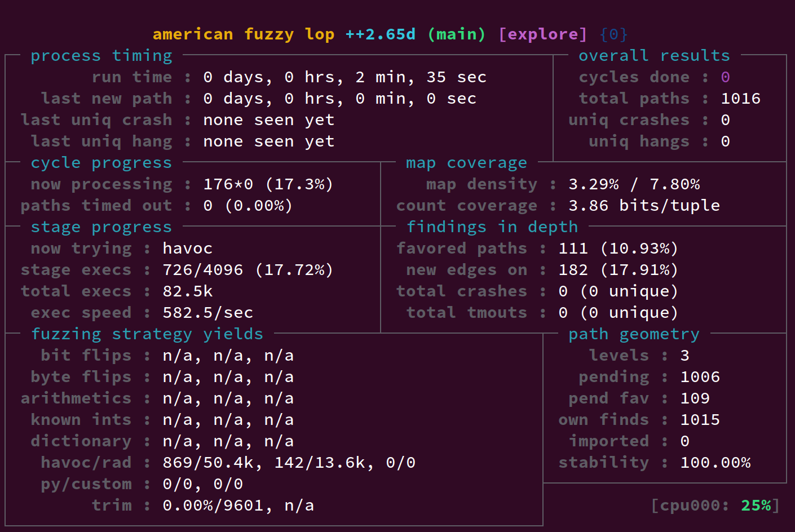Click the 'fuzzing strategy yields' section heading
This screenshot has height=532, width=795.
(147, 334)
